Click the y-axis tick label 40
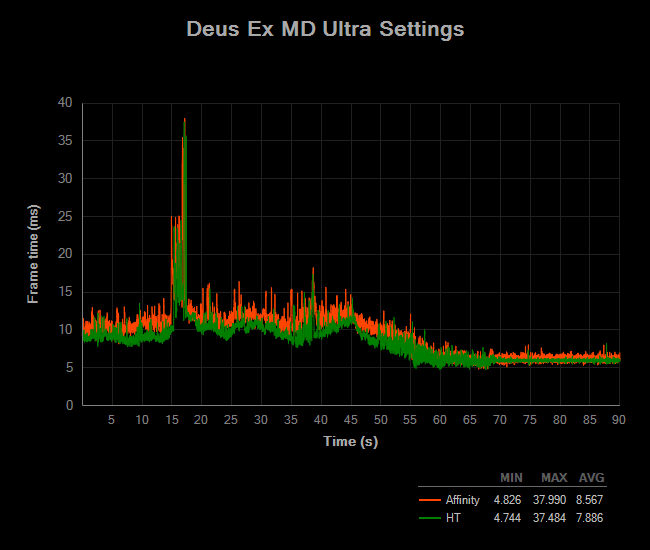This screenshot has width=650, height=550. coord(65,103)
